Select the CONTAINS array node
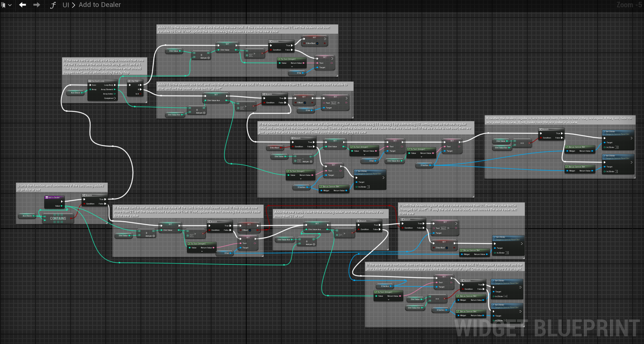Screen dimensions: 644x344 tap(58, 218)
